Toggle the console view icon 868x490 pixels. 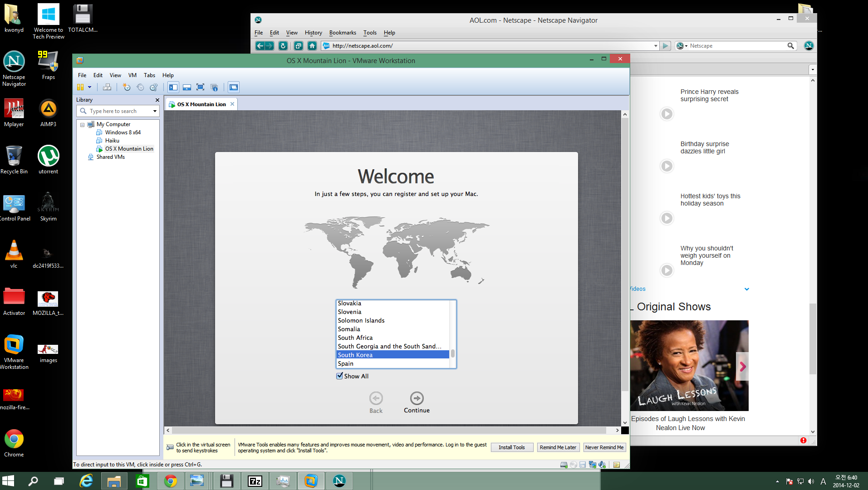click(234, 87)
